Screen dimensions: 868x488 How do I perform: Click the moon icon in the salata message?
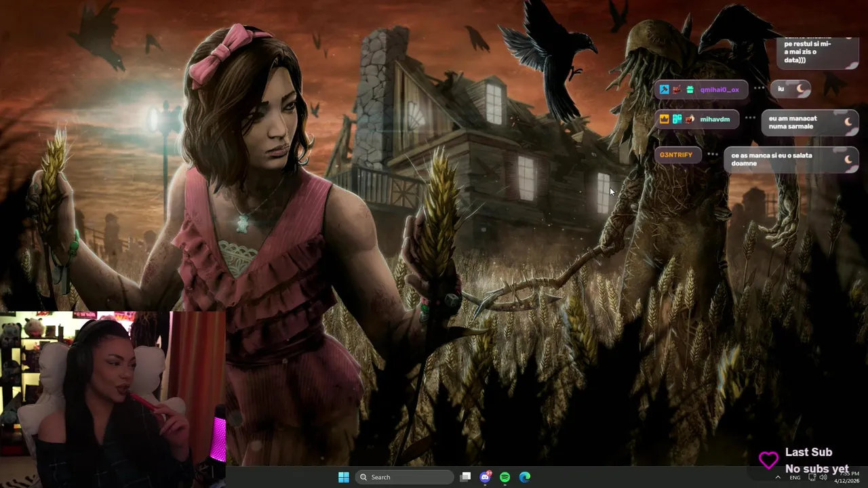(x=848, y=159)
